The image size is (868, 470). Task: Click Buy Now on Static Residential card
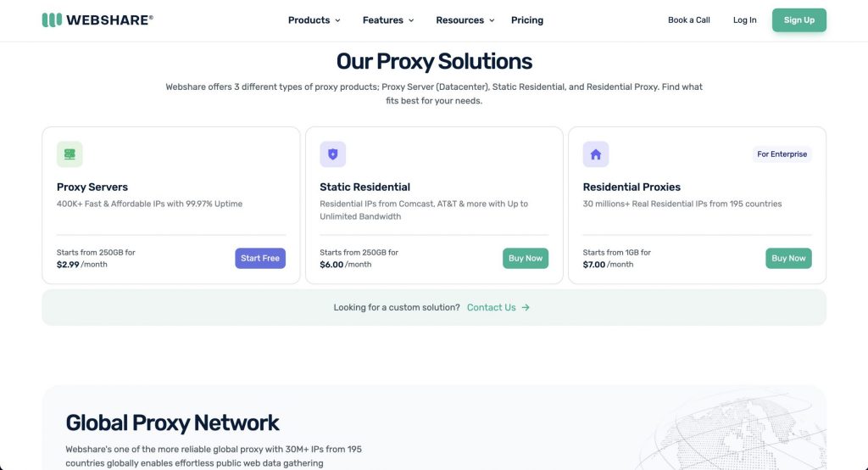pos(526,258)
